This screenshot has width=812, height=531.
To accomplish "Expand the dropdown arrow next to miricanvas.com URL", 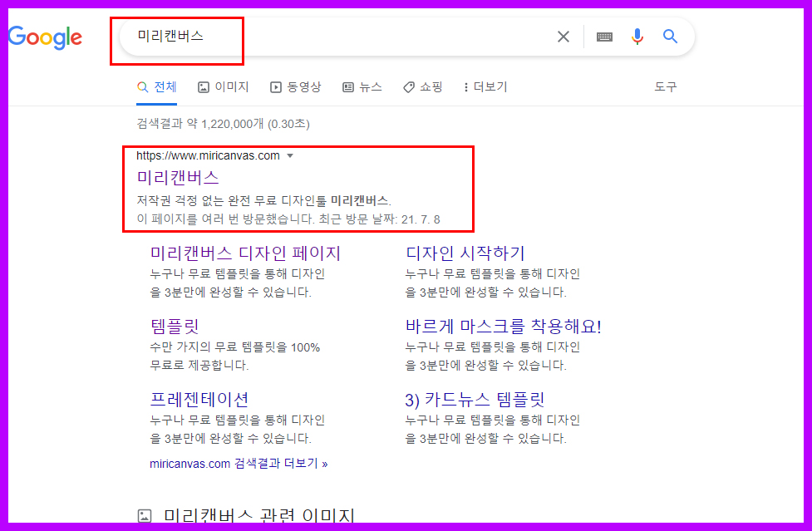I will pyautogui.click(x=290, y=155).
